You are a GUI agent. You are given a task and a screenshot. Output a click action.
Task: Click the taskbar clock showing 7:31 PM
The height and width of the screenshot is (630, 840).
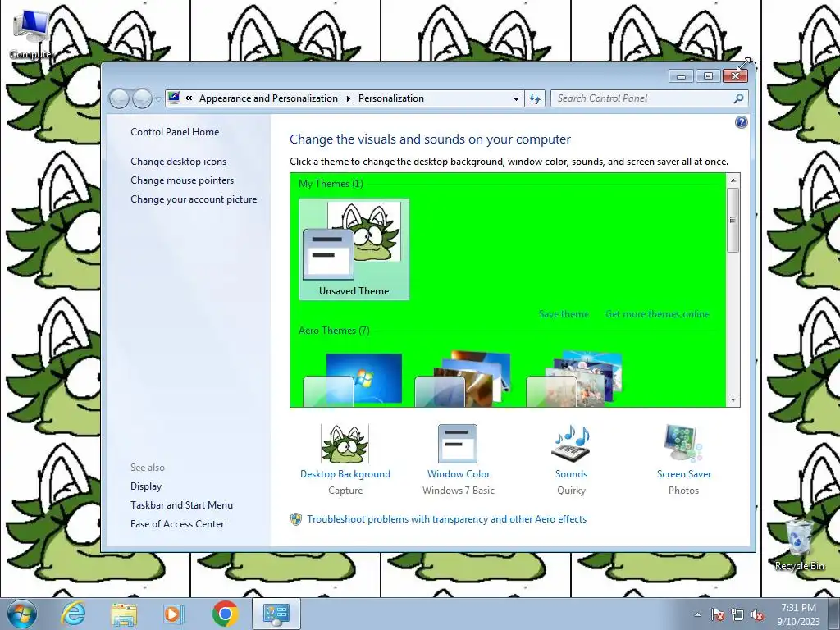(x=798, y=614)
